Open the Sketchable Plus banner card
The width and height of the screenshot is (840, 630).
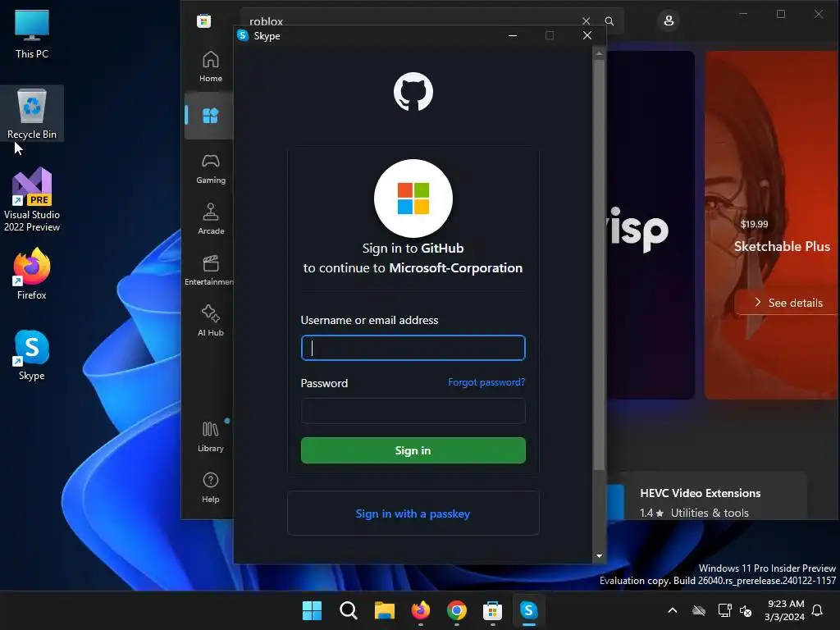pyautogui.click(x=772, y=225)
